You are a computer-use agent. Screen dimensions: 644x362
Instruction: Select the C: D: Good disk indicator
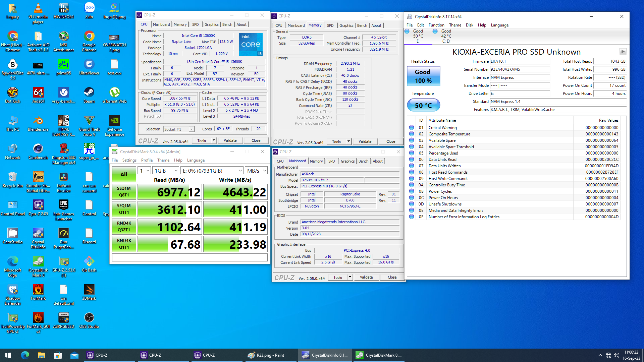[x=443, y=36]
